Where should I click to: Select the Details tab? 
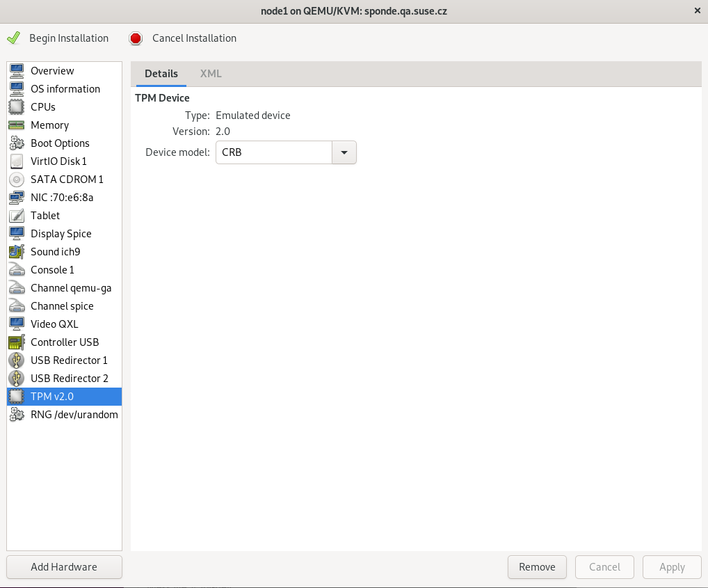[x=161, y=73]
